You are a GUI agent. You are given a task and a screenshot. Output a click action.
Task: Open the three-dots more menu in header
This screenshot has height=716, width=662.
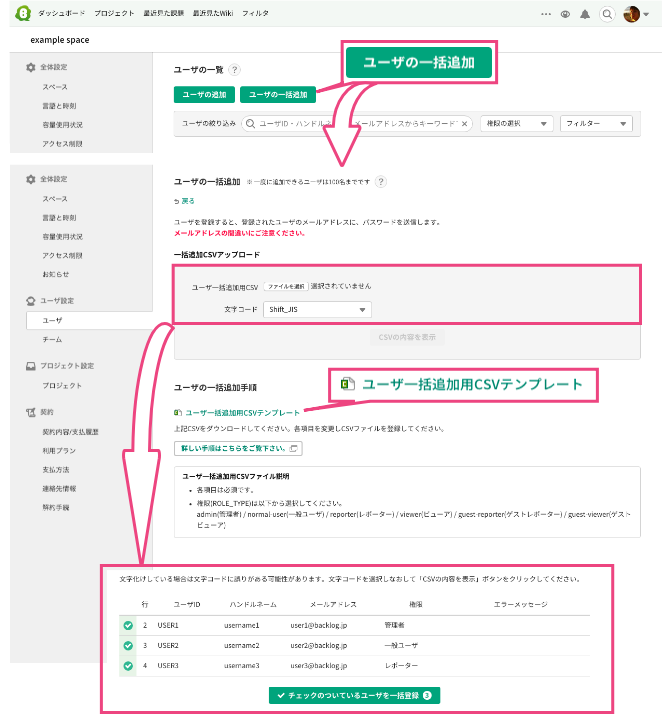pos(546,14)
